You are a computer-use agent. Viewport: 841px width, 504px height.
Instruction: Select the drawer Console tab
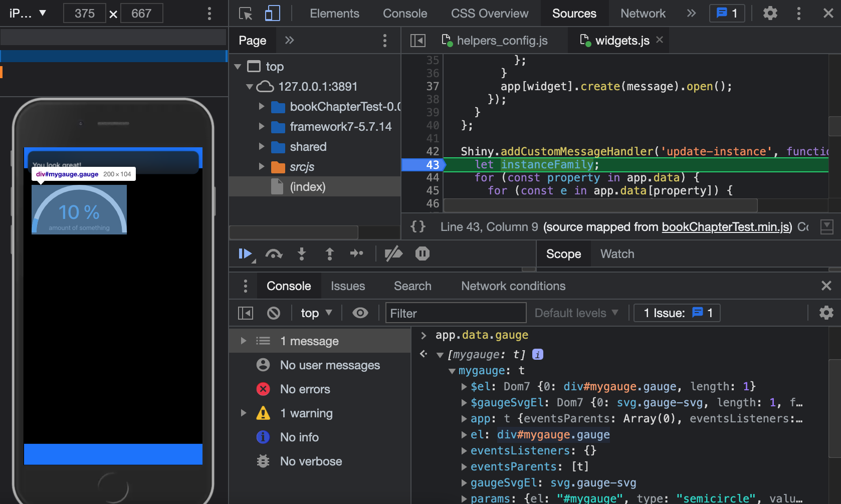(289, 286)
